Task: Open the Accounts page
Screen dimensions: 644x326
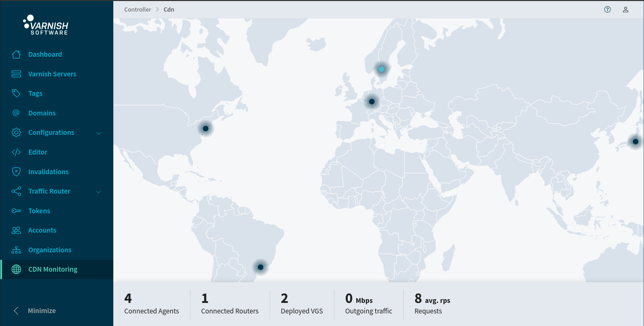Action: coord(42,230)
